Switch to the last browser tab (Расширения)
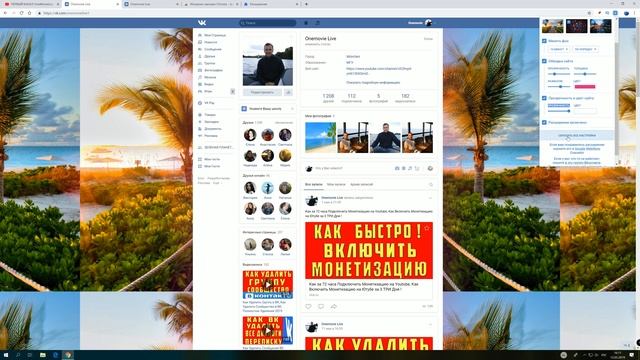Viewport: 640px width, 360px height. point(271,4)
